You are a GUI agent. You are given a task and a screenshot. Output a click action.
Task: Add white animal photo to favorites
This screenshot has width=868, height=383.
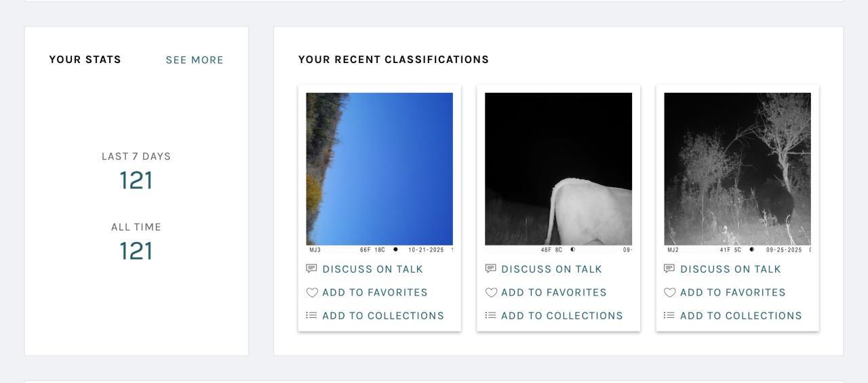click(x=553, y=293)
